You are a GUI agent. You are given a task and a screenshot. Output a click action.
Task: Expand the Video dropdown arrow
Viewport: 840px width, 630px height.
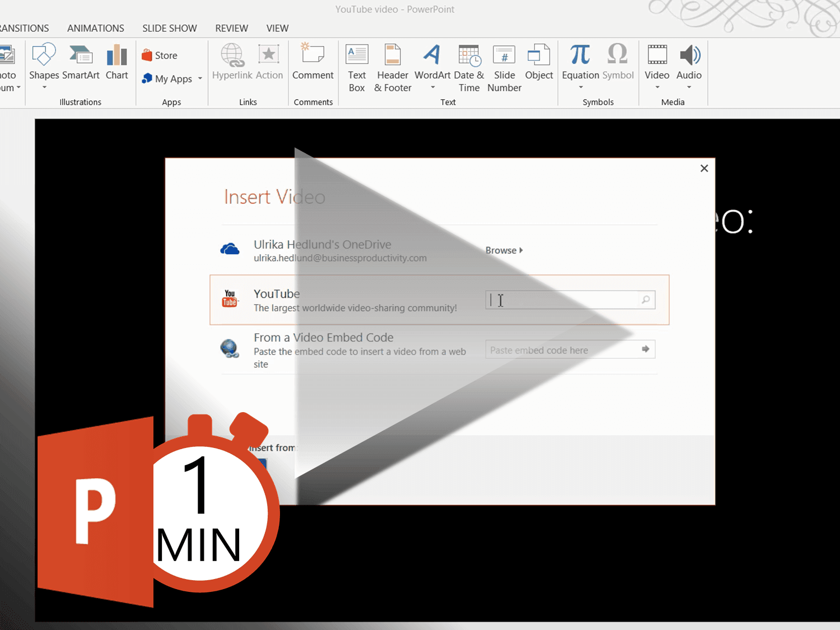coord(657,87)
